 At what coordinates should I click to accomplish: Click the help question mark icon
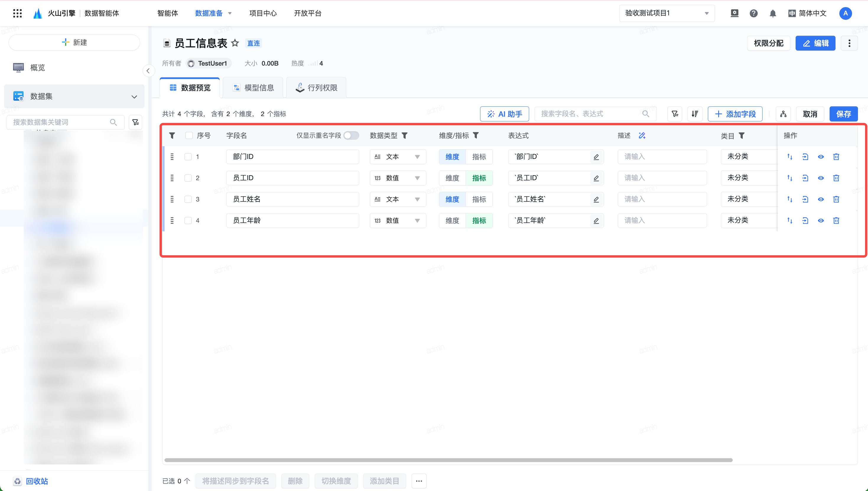pyautogui.click(x=753, y=14)
